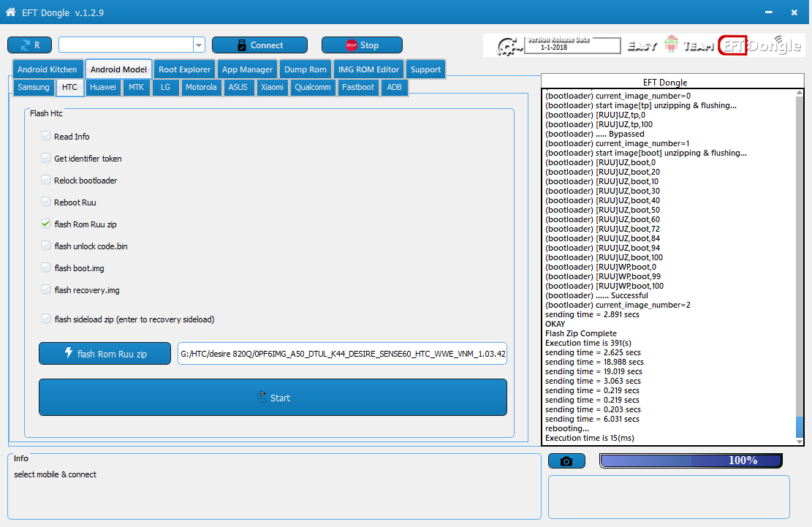The width and height of the screenshot is (812, 527).
Task: Click 'sending time = 18.988 secs' line
Action: [594, 362]
